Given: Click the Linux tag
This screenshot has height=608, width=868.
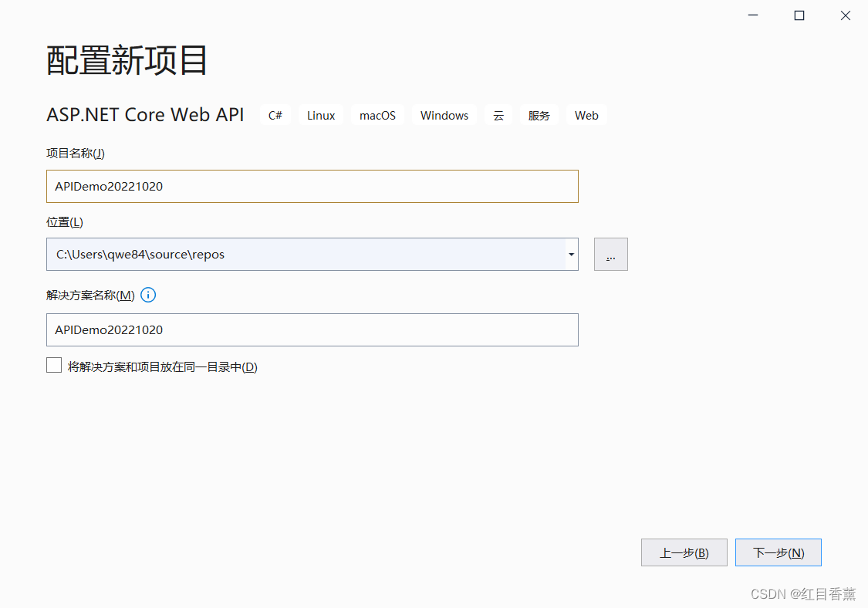Looking at the screenshot, I should [x=321, y=116].
